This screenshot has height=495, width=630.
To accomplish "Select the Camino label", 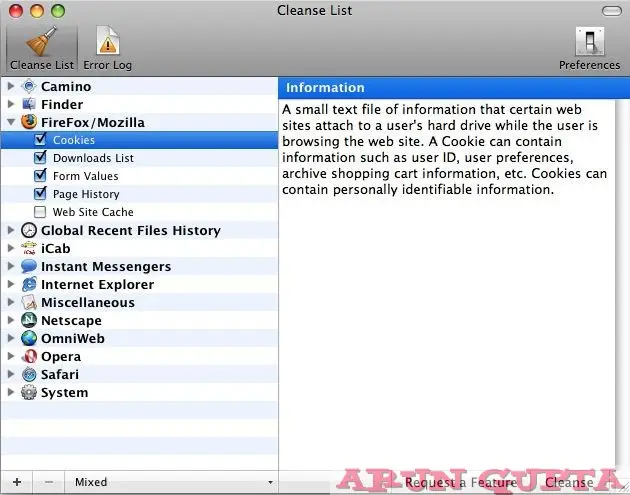I will (66, 86).
